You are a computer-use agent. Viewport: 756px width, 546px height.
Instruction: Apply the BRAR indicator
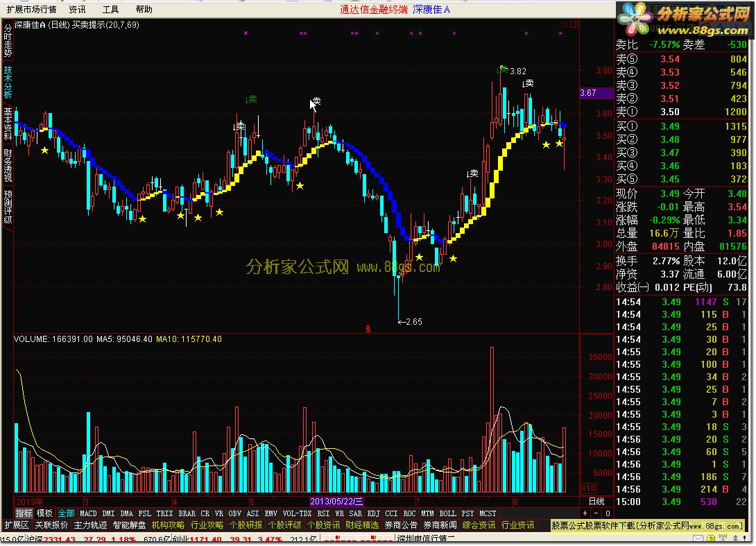(x=187, y=513)
